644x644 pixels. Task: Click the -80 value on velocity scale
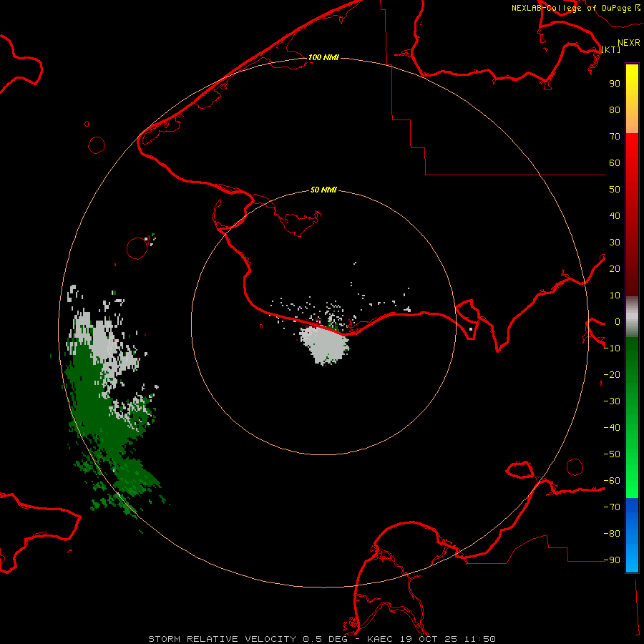pyautogui.click(x=612, y=534)
